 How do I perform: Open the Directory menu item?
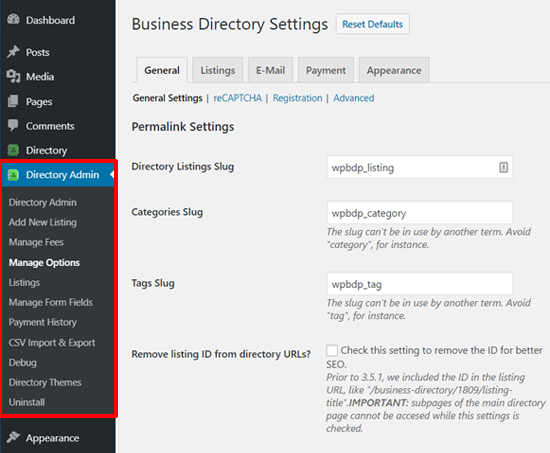pos(46,151)
